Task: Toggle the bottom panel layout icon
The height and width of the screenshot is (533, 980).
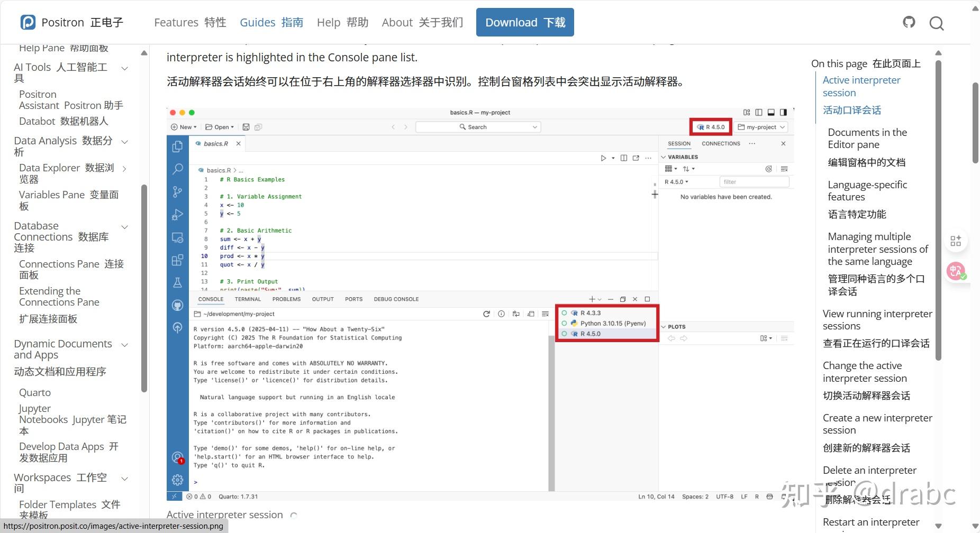Action: (771, 113)
